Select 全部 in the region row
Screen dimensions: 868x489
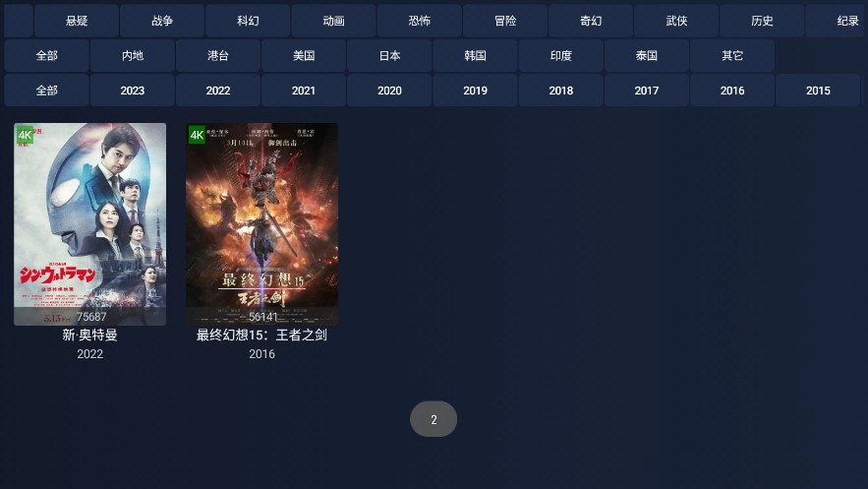click(x=46, y=55)
